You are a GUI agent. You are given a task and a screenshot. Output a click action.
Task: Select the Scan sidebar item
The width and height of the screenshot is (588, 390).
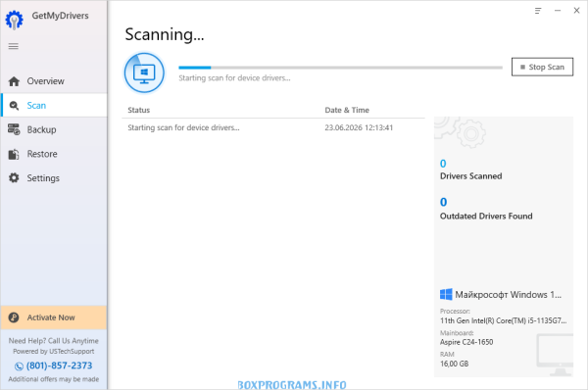[54, 106]
